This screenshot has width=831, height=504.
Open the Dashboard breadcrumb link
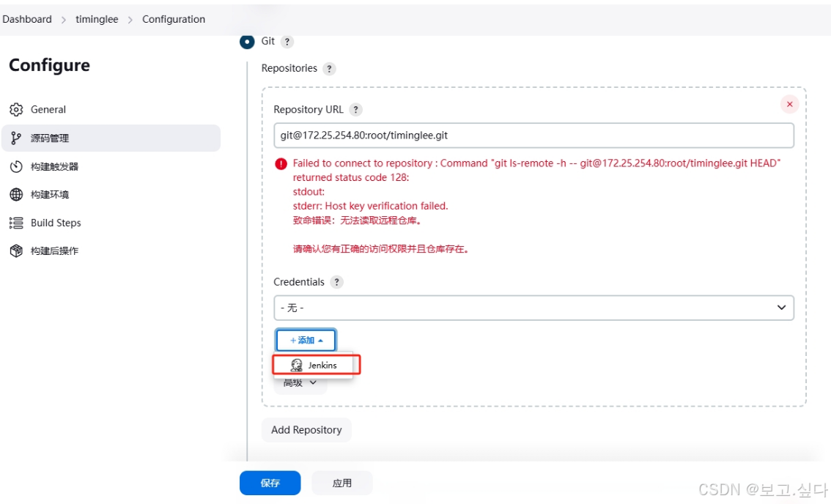pyautogui.click(x=27, y=19)
